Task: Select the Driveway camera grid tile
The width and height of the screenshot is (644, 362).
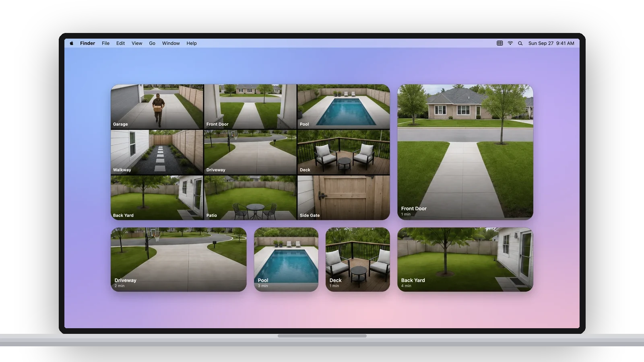Action: click(250, 152)
